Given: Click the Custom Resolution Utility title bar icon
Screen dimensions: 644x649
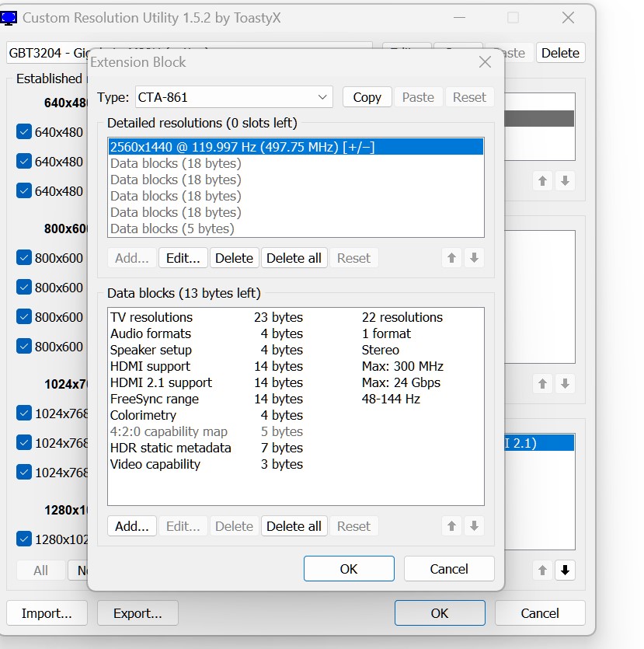Looking at the screenshot, I should (x=9, y=18).
